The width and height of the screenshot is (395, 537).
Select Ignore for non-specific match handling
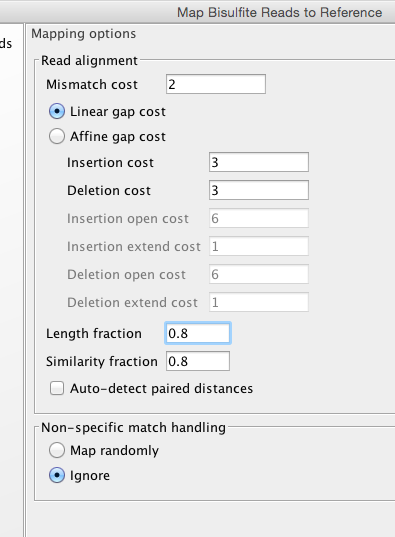click(57, 475)
